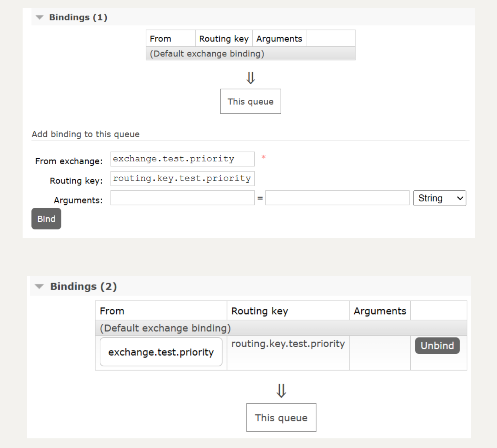Click the double down arrow under Bindings (2)
The height and width of the screenshot is (448, 497).
pyautogui.click(x=281, y=391)
